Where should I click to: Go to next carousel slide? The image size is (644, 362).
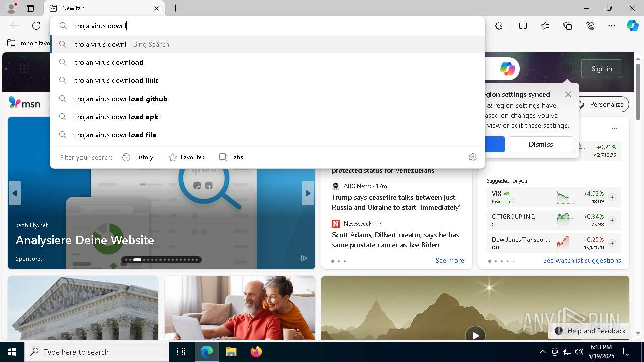tap(308, 193)
